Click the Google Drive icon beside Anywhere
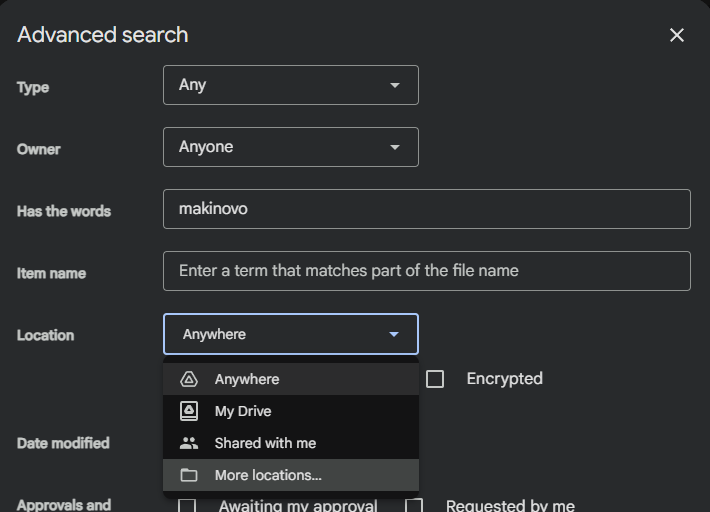Image resolution: width=710 pixels, height=512 pixels. tap(189, 379)
